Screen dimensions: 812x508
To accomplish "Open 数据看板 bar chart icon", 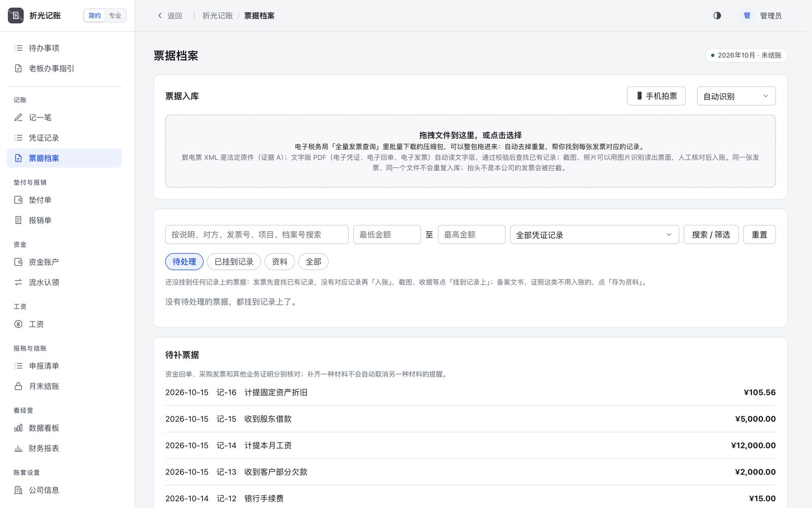I will pyautogui.click(x=18, y=428).
